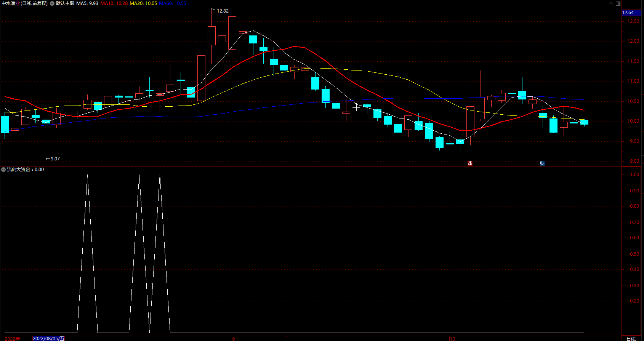Click the 9.00 price axis label
Viewport: 644px width, 341px height.
tap(634, 161)
